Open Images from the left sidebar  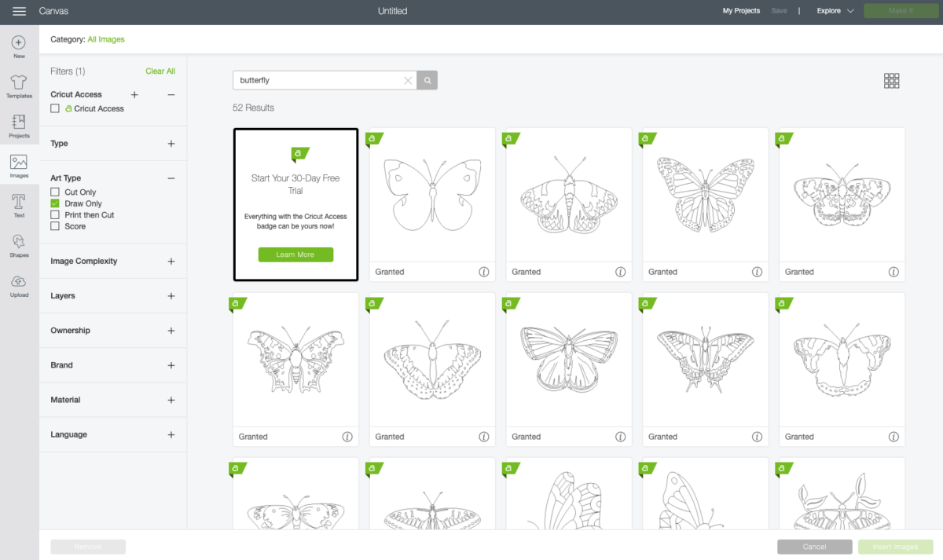click(19, 167)
